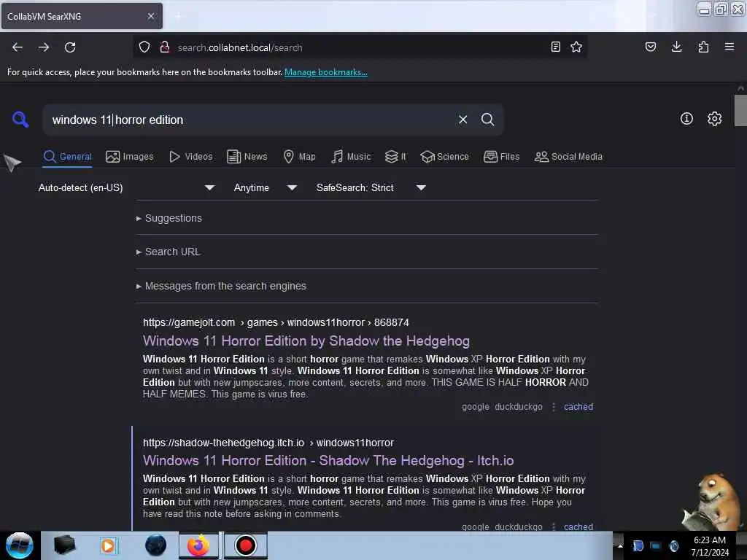This screenshot has height=560, width=747.
Task: Switch to the Science category tab
Action: point(445,157)
